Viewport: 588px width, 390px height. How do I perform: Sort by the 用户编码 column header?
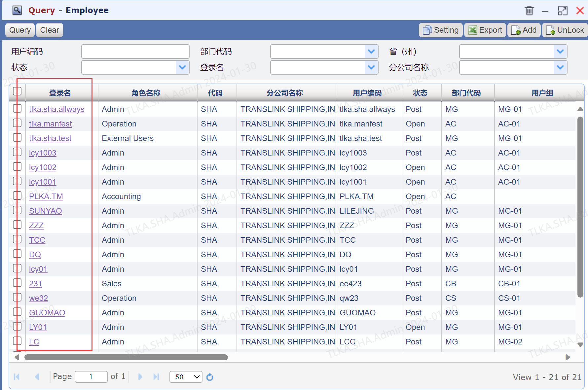[367, 93]
